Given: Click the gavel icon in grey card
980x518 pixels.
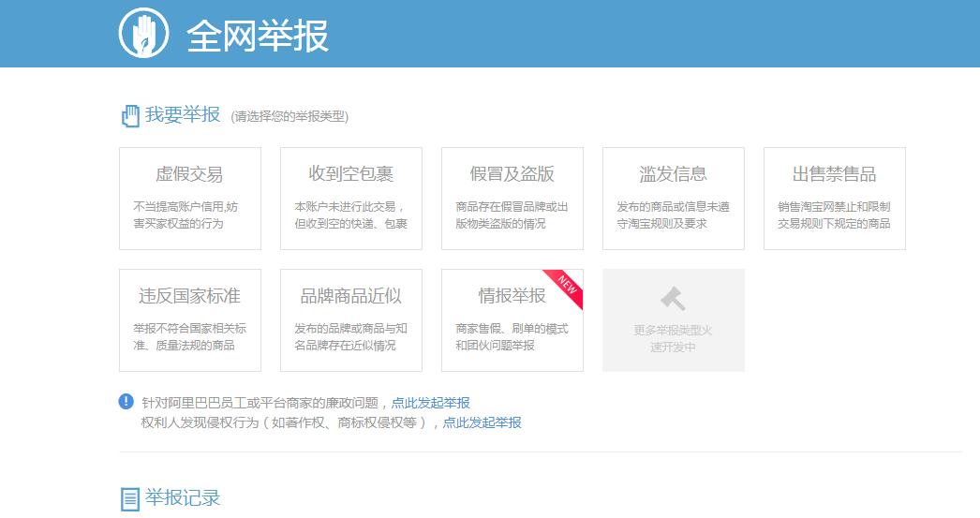Looking at the screenshot, I should click(673, 299).
